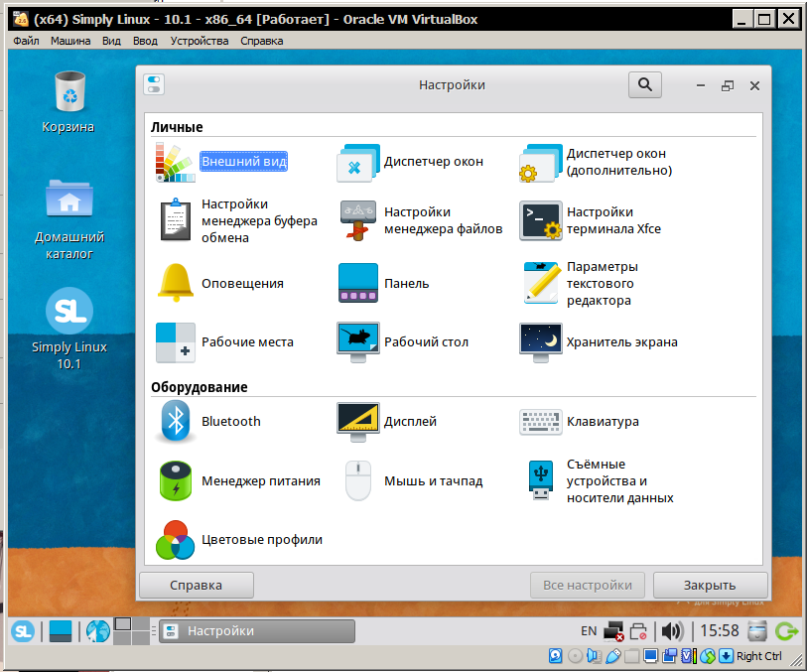Click the Настройки taskbar window button
807x672 pixels.
tap(257, 631)
